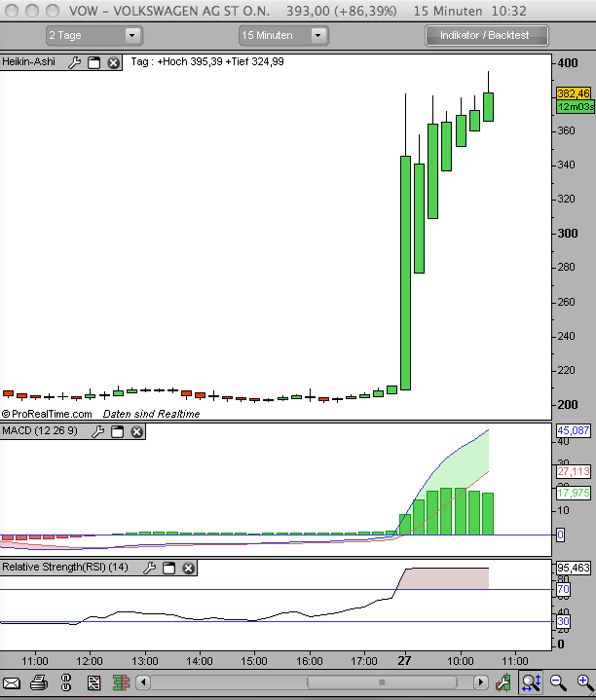Toggle auto-fit zoom magnifier with arrows
This screenshot has height=700, width=596.
tap(532, 682)
